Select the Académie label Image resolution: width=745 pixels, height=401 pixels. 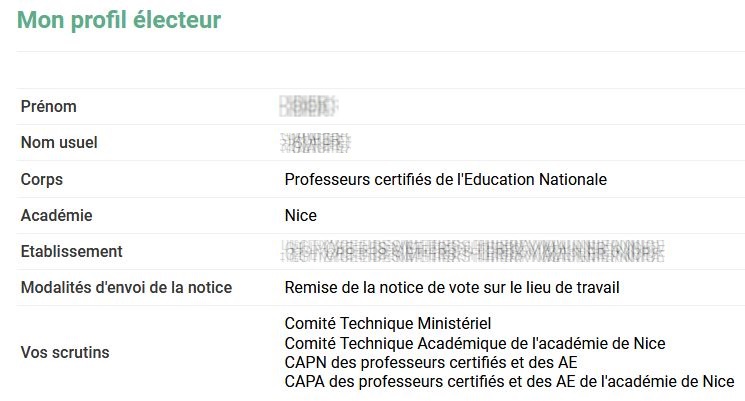(x=57, y=215)
